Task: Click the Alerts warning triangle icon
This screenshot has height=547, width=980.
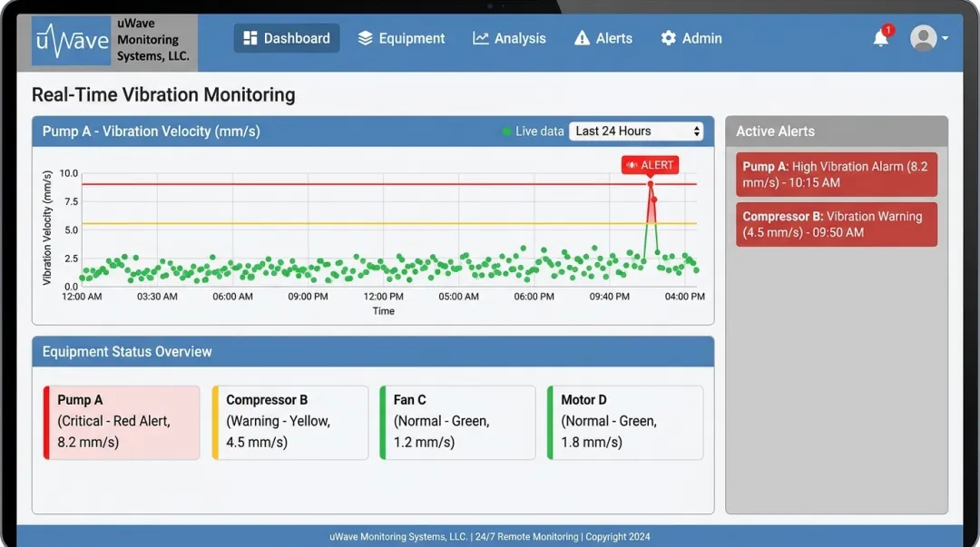Action: (582, 38)
